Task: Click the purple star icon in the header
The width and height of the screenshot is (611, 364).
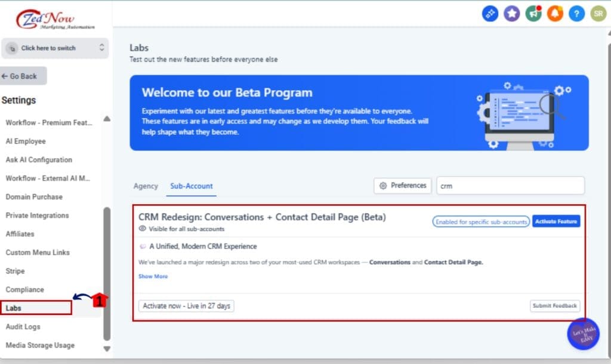Action: (511, 13)
